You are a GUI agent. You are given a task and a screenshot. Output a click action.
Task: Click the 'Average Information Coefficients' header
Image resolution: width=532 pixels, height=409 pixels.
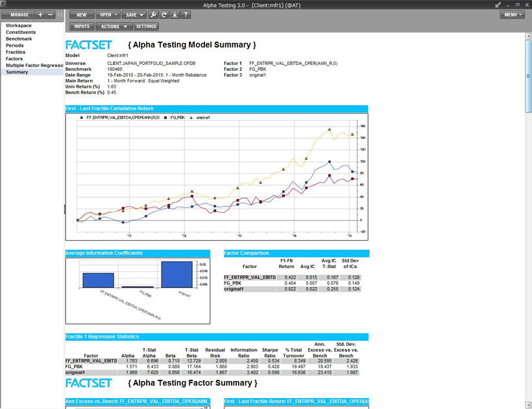point(138,253)
